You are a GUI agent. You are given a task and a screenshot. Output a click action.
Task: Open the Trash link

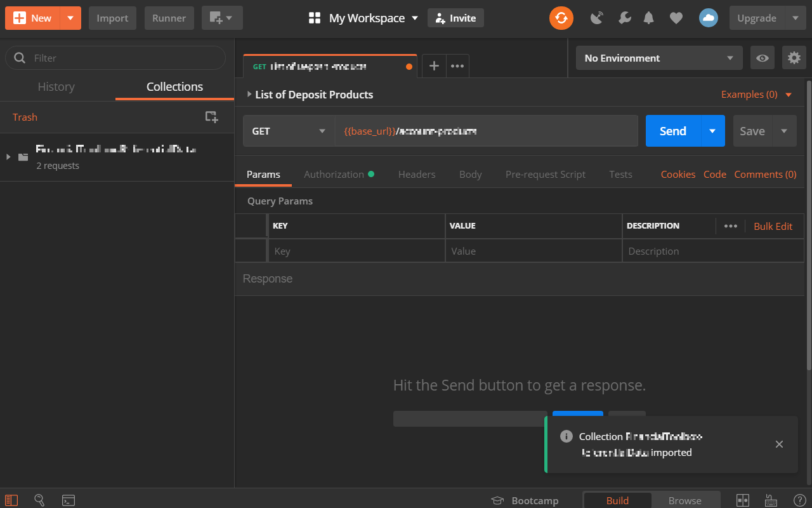[25, 117]
